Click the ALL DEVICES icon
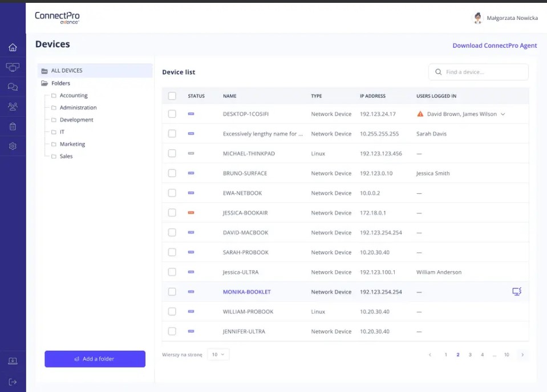 [44, 71]
